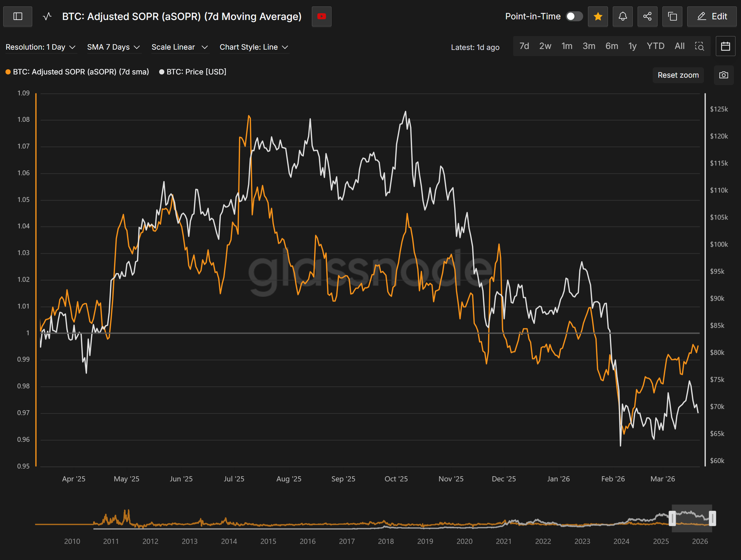Switch to the YTD time range
This screenshot has width=741, height=560.
click(x=655, y=46)
